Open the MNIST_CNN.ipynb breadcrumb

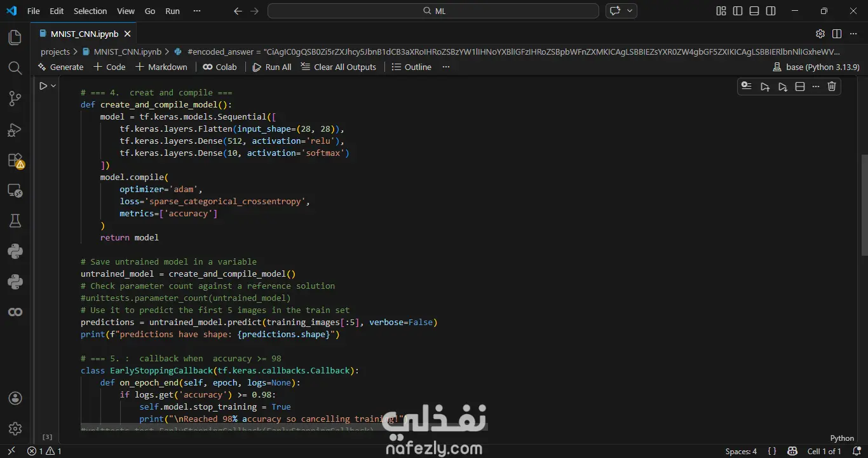click(121, 52)
